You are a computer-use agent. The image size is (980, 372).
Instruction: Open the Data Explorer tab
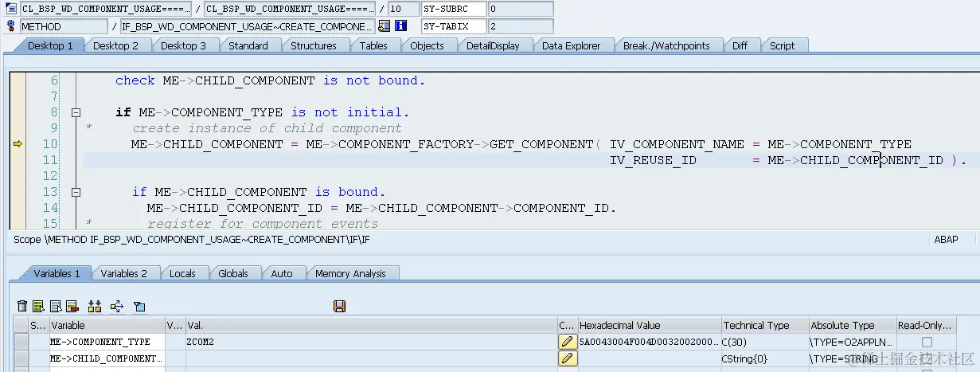pos(571,45)
